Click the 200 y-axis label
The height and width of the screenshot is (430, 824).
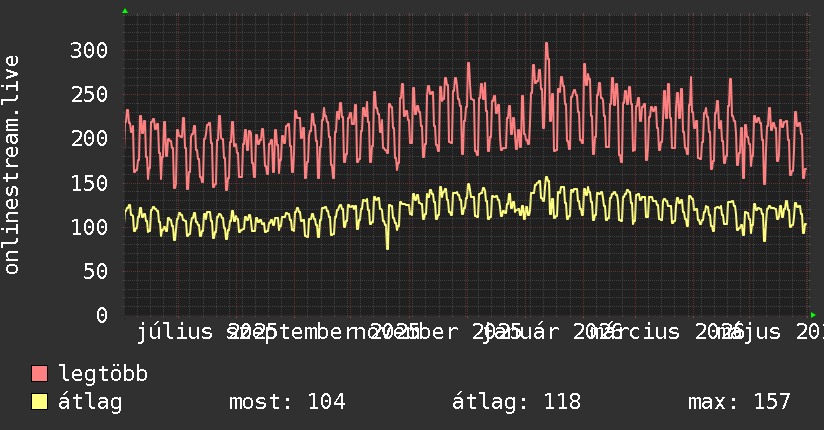point(89,139)
